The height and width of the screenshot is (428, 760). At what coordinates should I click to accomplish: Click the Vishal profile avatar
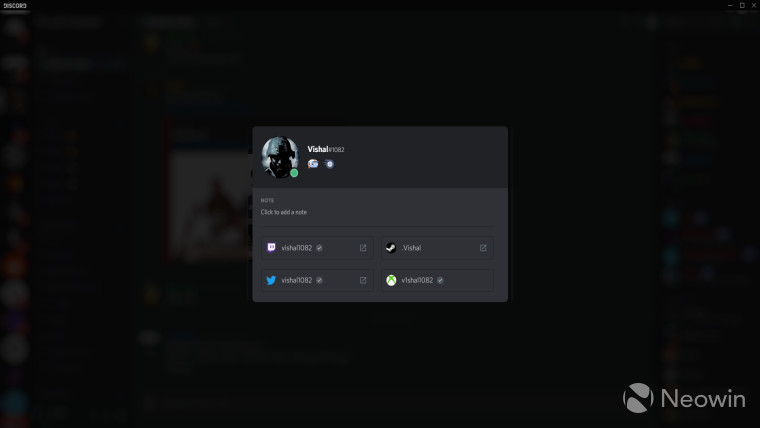point(280,157)
